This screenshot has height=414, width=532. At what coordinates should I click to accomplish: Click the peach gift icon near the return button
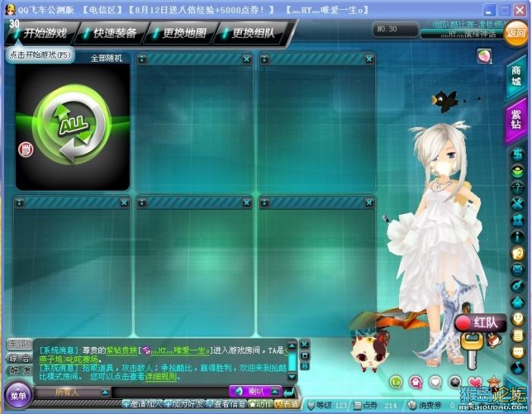point(484,56)
